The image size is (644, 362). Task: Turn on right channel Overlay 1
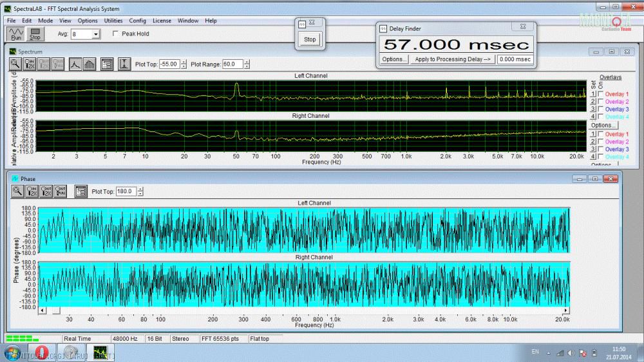tap(600, 134)
